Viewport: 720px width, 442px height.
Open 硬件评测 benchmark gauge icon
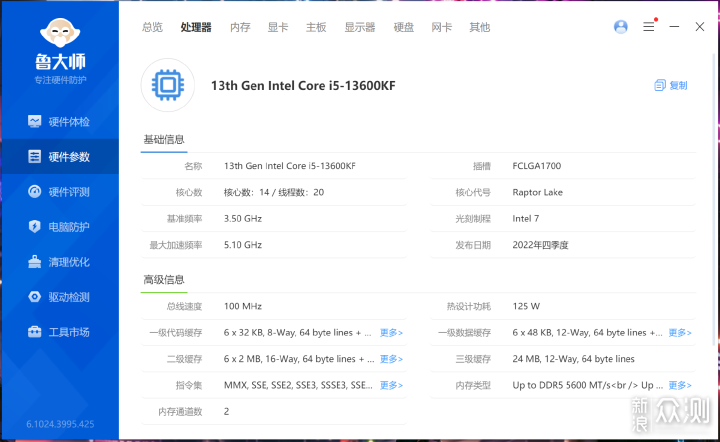(34, 191)
